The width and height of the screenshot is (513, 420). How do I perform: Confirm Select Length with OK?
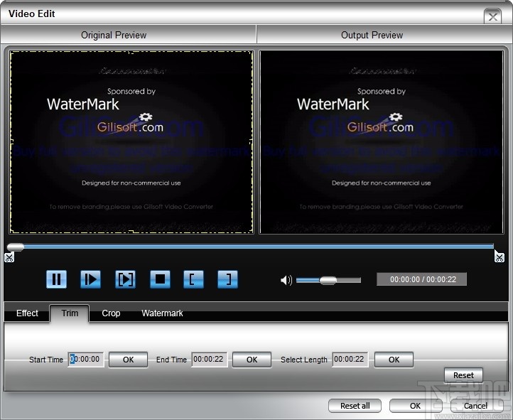click(394, 360)
